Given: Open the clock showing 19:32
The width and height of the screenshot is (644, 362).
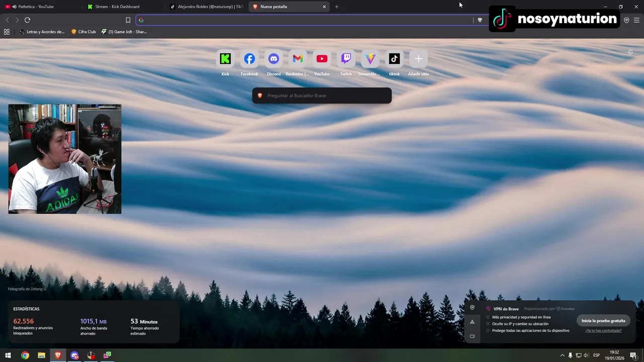Looking at the screenshot, I should coord(614,355).
